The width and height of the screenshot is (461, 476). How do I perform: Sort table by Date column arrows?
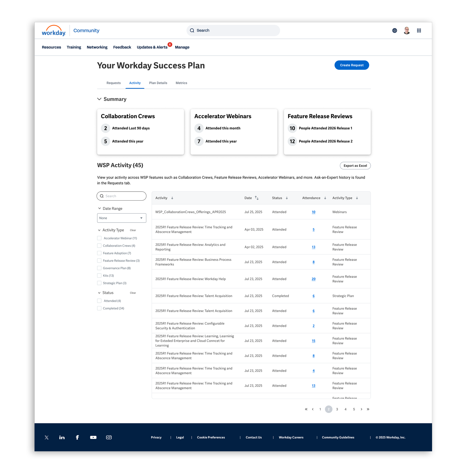[x=257, y=198]
